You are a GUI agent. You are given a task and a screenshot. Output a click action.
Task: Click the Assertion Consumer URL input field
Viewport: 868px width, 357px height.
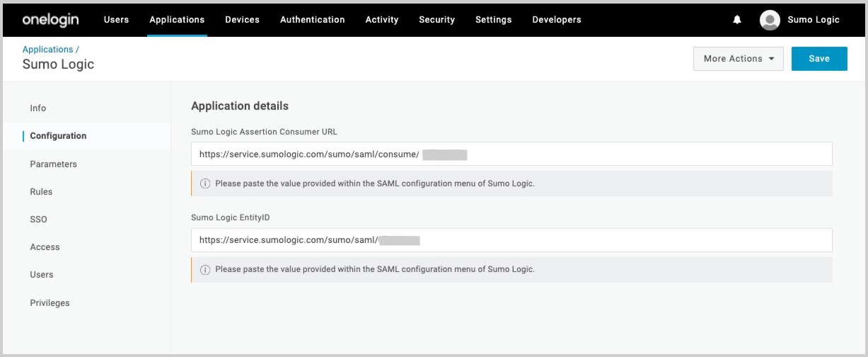[511, 154]
